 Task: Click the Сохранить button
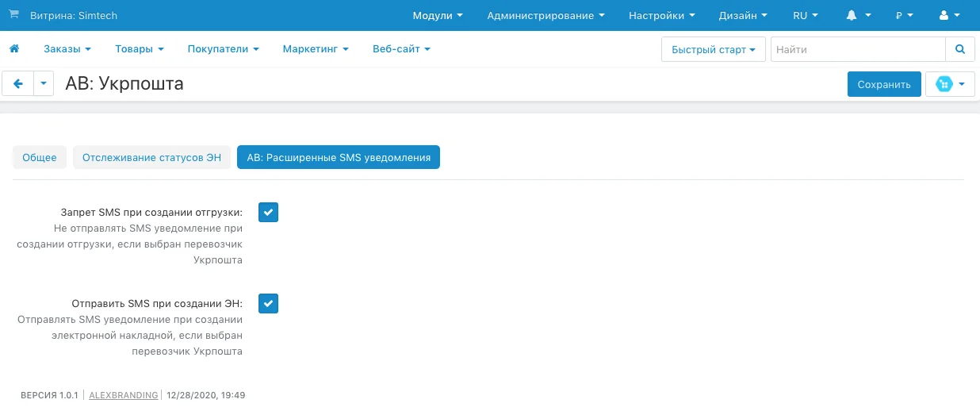tap(883, 84)
